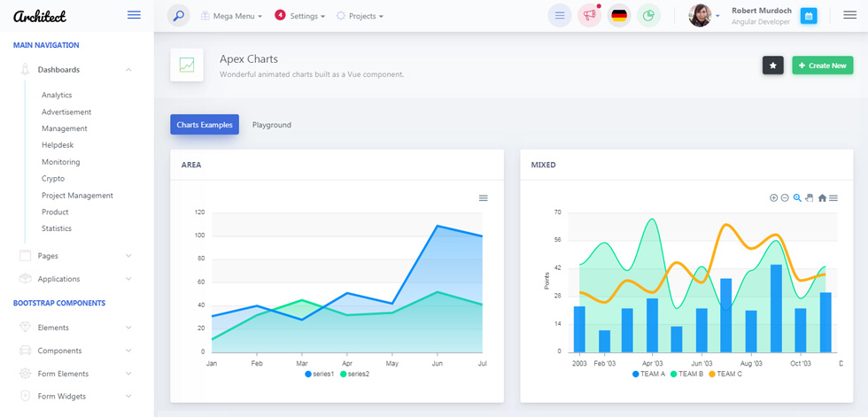This screenshot has width=868, height=417.
Task: Zoom in on Mixed chart
Action: tap(773, 198)
